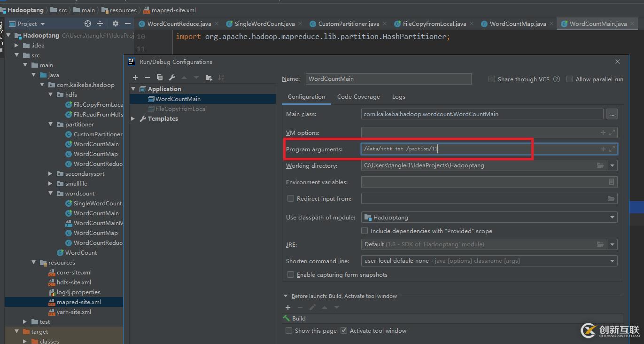Screen dimensions: 644x344
Task: Add a new run configuration
Action: [135, 78]
